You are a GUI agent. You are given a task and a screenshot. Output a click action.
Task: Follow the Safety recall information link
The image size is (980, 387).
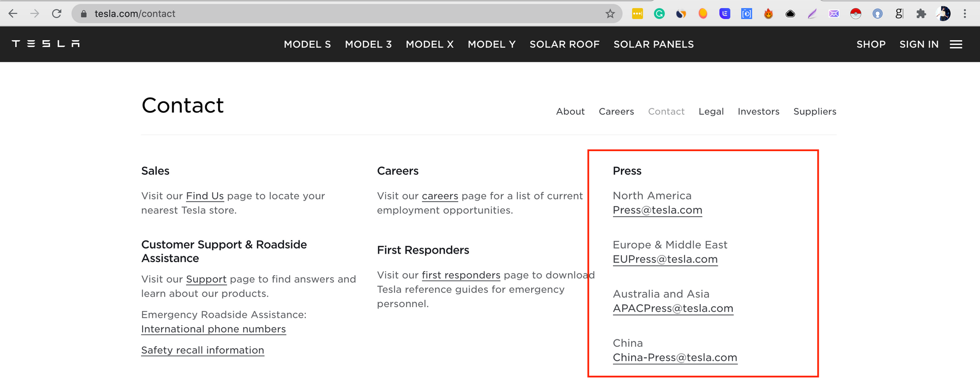pyautogui.click(x=202, y=350)
